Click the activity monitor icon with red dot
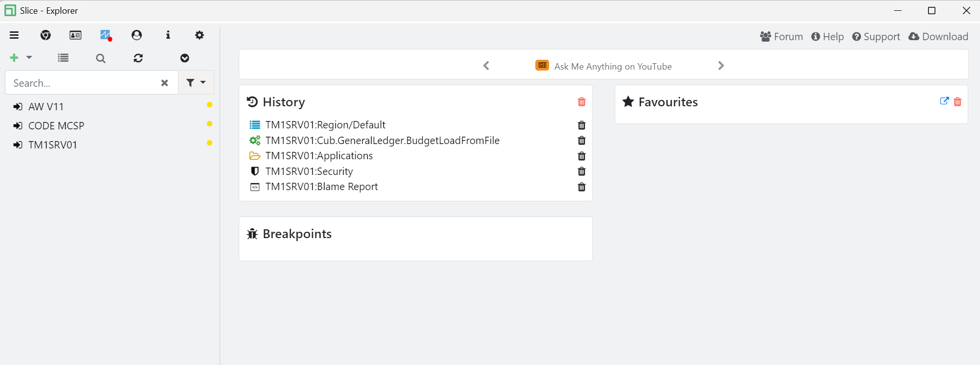The image size is (980, 365). [x=106, y=35]
